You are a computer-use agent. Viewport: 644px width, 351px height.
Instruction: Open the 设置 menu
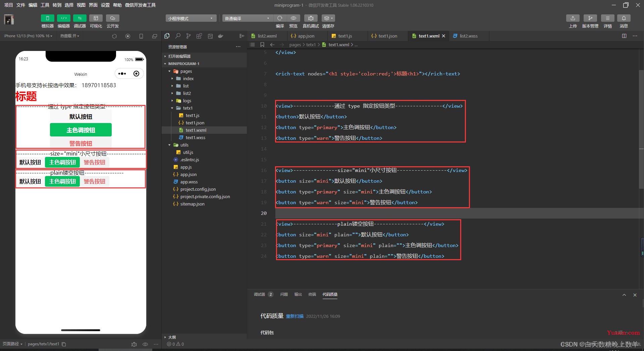click(105, 5)
